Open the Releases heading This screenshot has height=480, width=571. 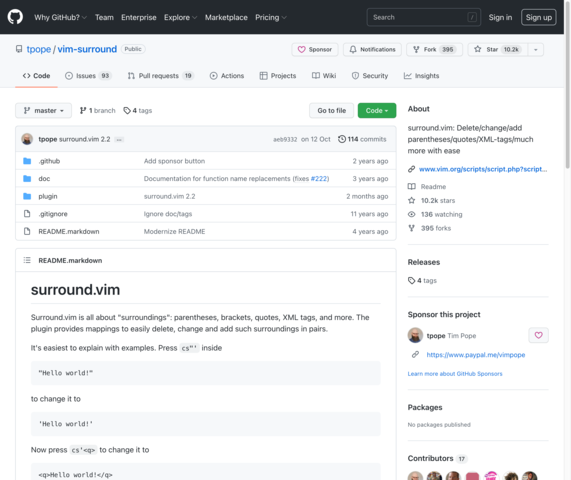tap(424, 262)
